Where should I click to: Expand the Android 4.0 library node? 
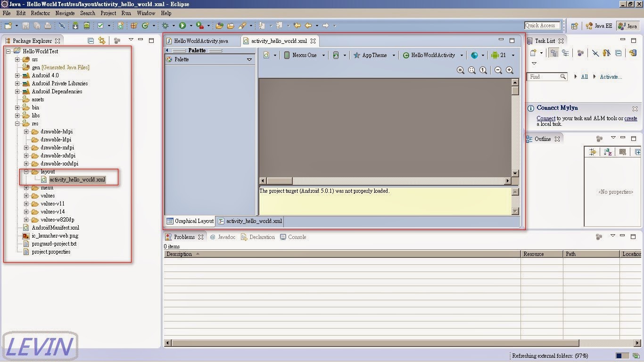click(x=17, y=75)
